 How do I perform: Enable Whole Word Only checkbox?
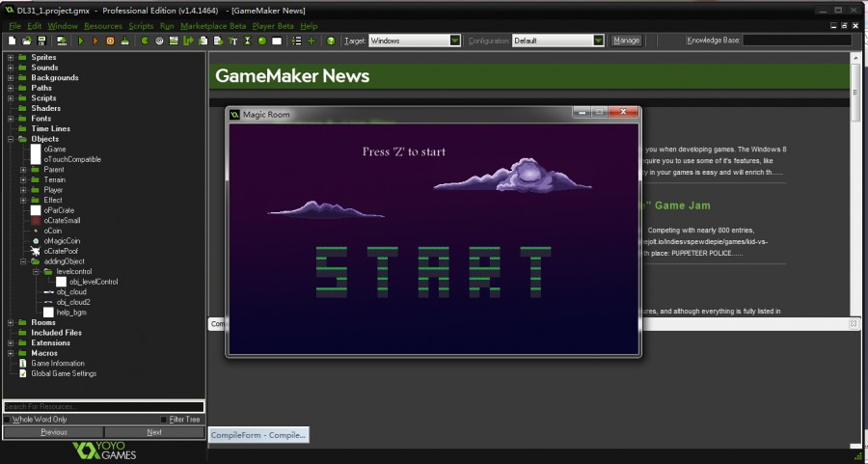[7, 420]
